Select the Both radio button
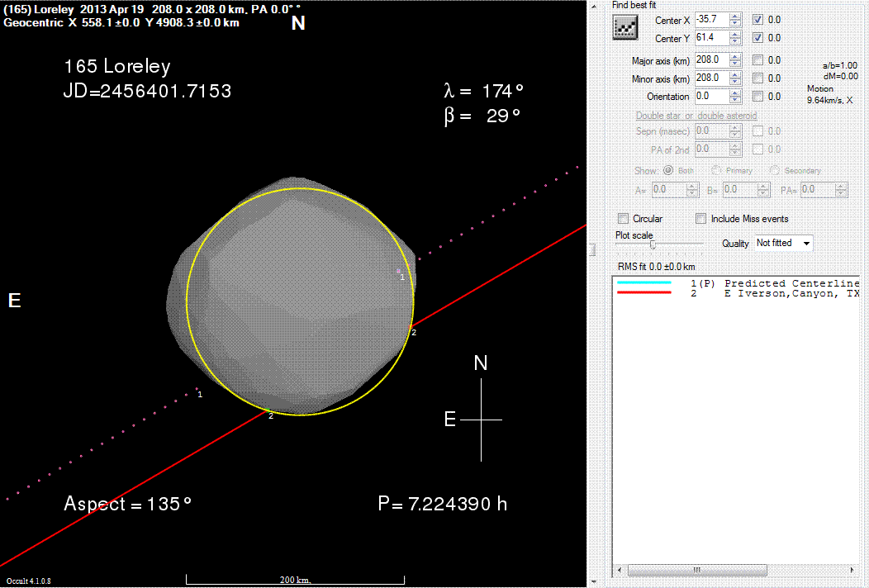Screen dimensions: 869x588 pyautogui.click(x=668, y=170)
